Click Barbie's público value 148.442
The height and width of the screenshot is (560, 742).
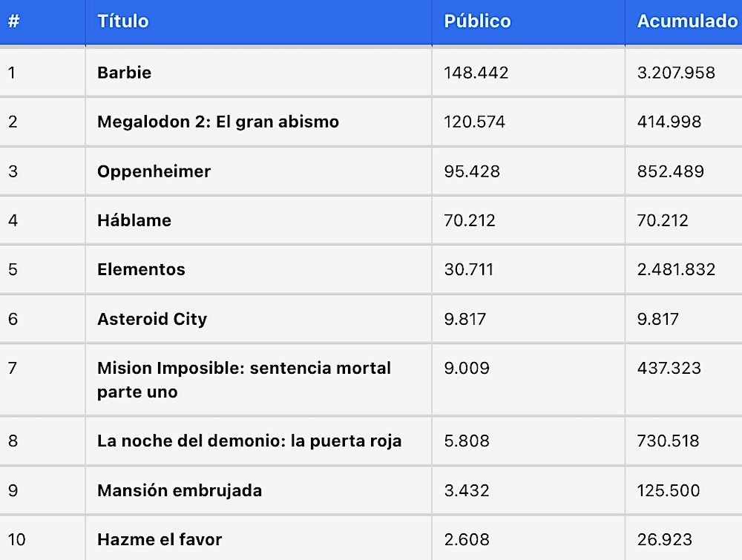click(476, 73)
